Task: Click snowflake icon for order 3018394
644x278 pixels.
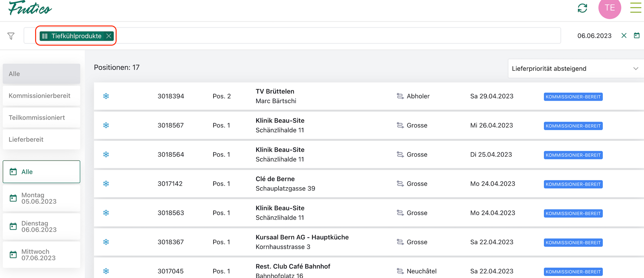Action: tap(106, 96)
